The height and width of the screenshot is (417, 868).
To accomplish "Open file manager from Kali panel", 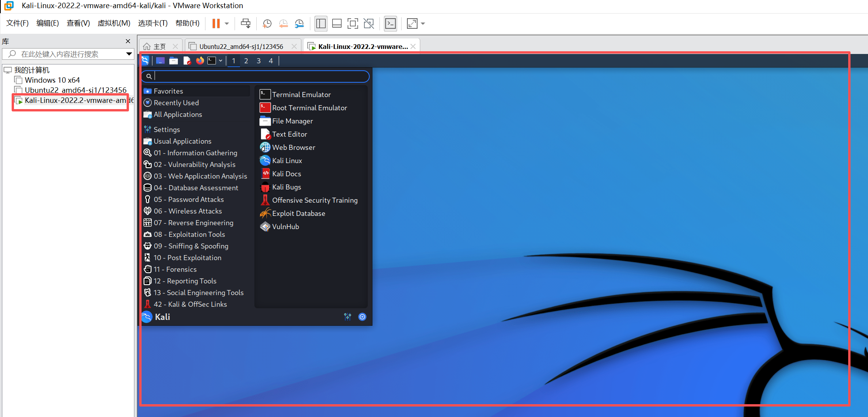I will 174,61.
